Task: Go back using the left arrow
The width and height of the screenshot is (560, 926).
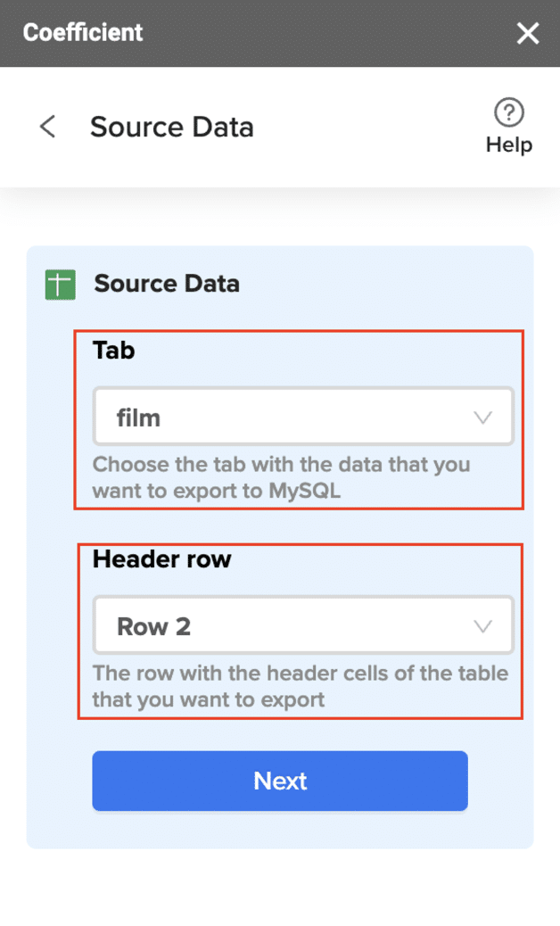Action: [x=48, y=127]
